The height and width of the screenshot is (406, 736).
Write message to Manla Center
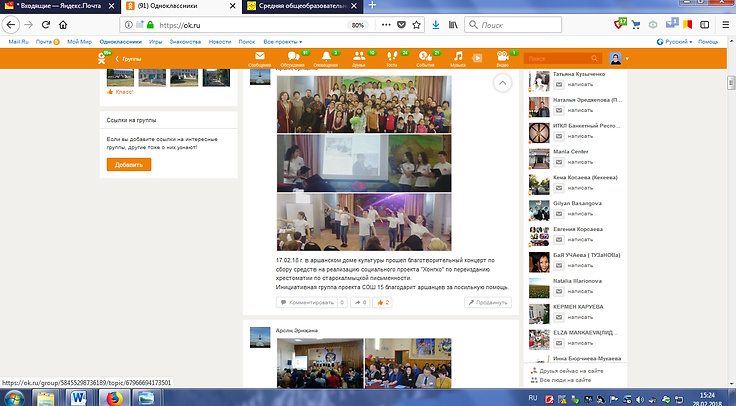574,162
